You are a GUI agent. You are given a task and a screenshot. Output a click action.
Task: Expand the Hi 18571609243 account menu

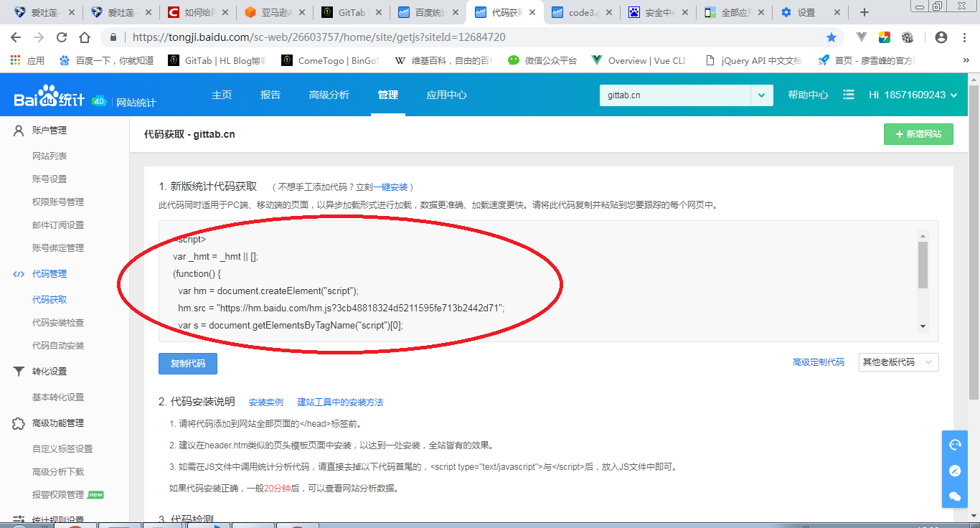click(913, 95)
